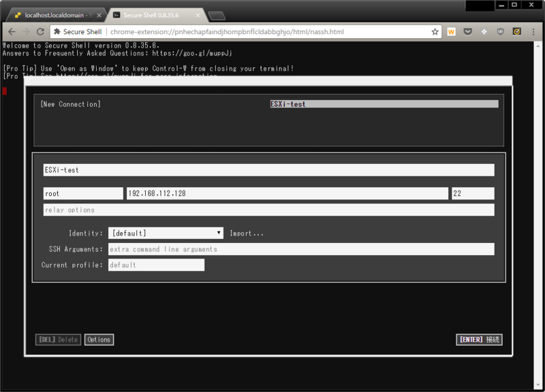Viewport: 545px width, 392px height.
Task: Click the Secure Shell puzzle piece icon
Action: pos(57,31)
